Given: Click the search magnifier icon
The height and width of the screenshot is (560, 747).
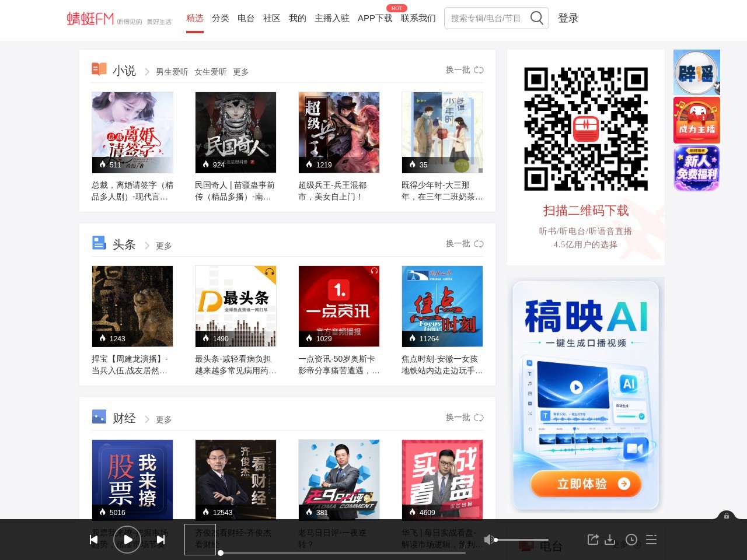Looking at the screenshot, I should coord(536,18).
